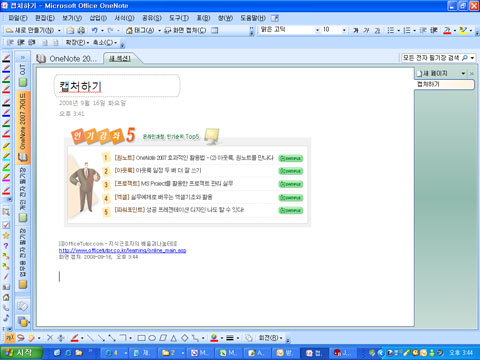The height and width of the screenshot is (360, 480).
Task: Toggle italic 가 formatting
Action: [366, 31]
